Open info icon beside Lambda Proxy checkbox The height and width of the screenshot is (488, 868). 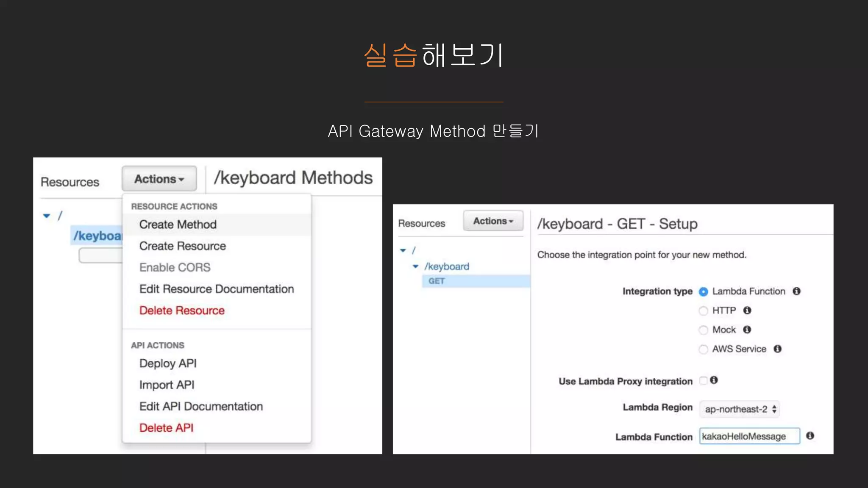[x=714, y=380]
